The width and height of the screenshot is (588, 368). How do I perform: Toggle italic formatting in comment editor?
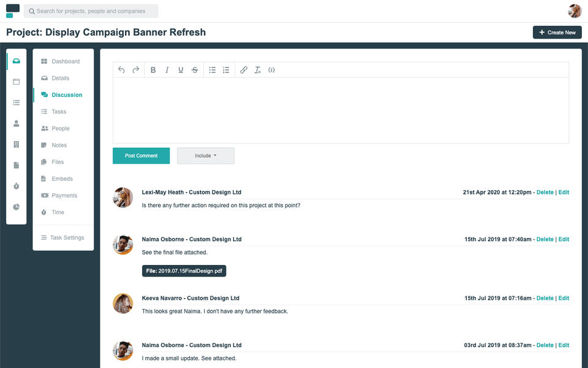click(x=167, y=70)
